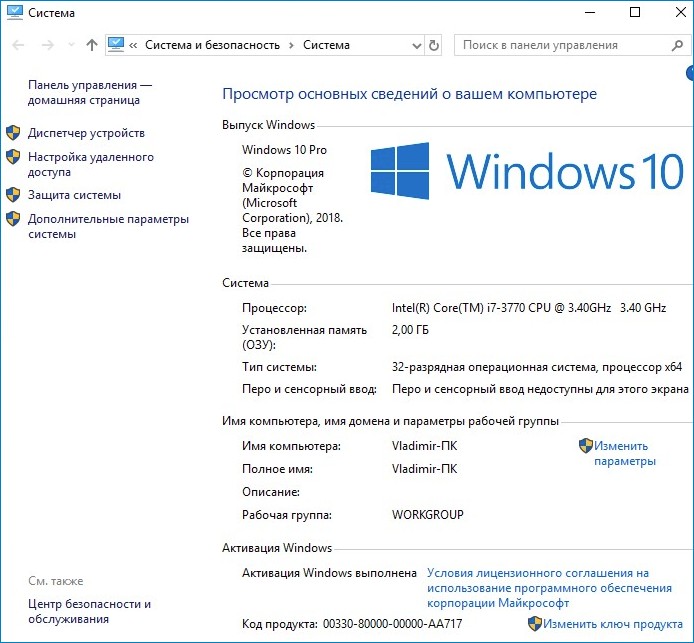This screenshot has width=694, height=643.
Task: Open 'Дополнительные параметры системы'
Action: coord(108,226)
